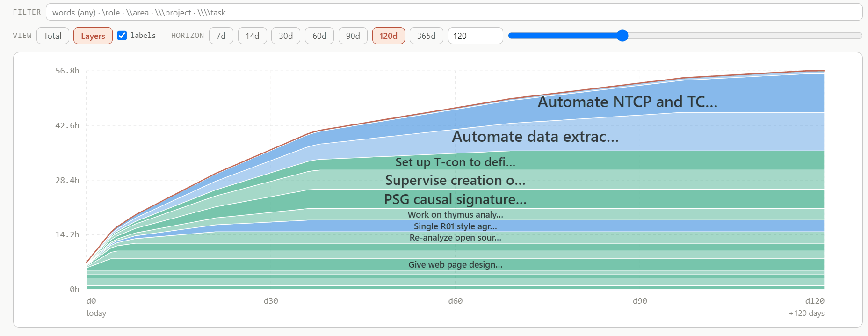The height and width of the screenshot is (336, 868).
Task: Click the horizon days number field
Action: [475, 36]
